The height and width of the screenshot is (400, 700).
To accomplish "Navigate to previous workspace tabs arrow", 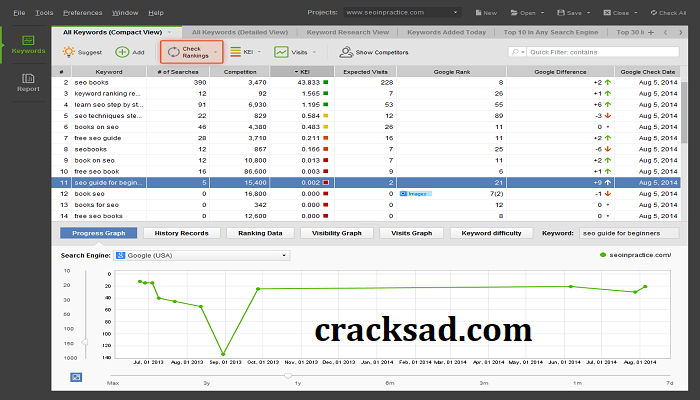I will [x=666, y=32].
